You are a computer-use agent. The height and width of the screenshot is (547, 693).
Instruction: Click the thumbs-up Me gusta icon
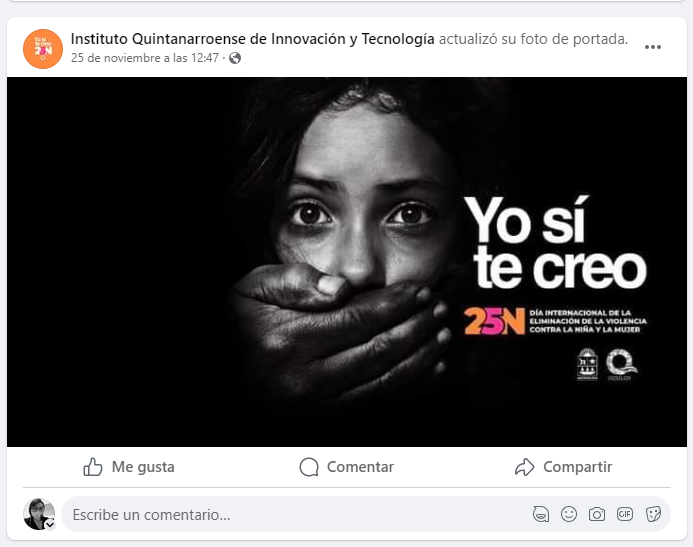click(x=93, y=467)
